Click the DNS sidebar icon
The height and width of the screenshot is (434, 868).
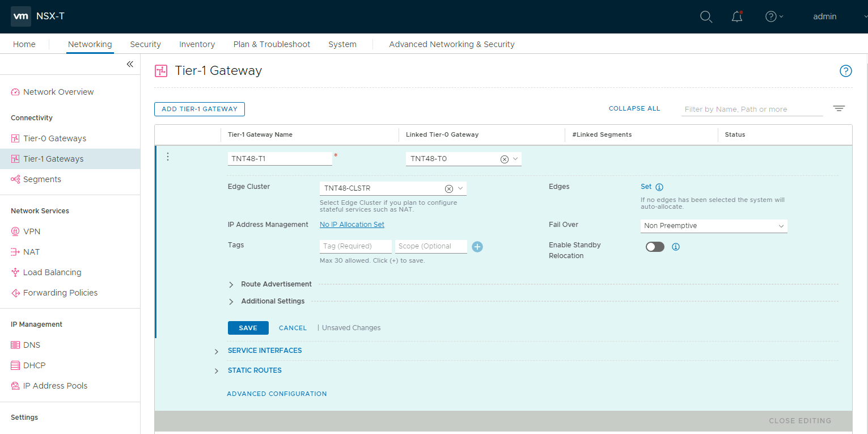(x=15, y=345)
